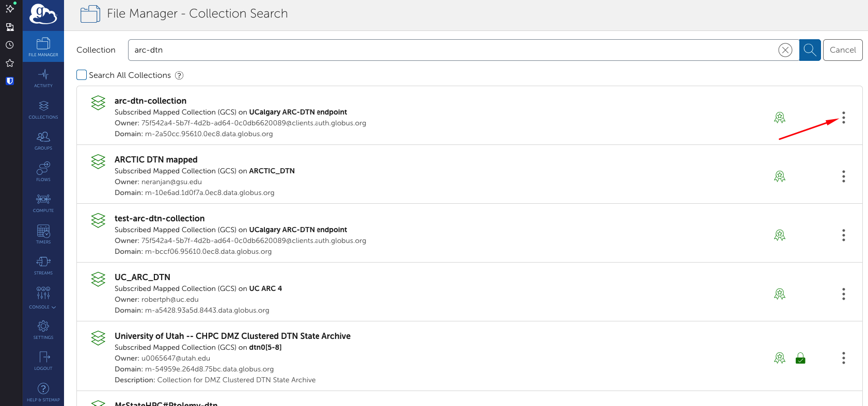Click the magnifying glass search button
This screenshot has width=868, height=406.
click(810, 50)
